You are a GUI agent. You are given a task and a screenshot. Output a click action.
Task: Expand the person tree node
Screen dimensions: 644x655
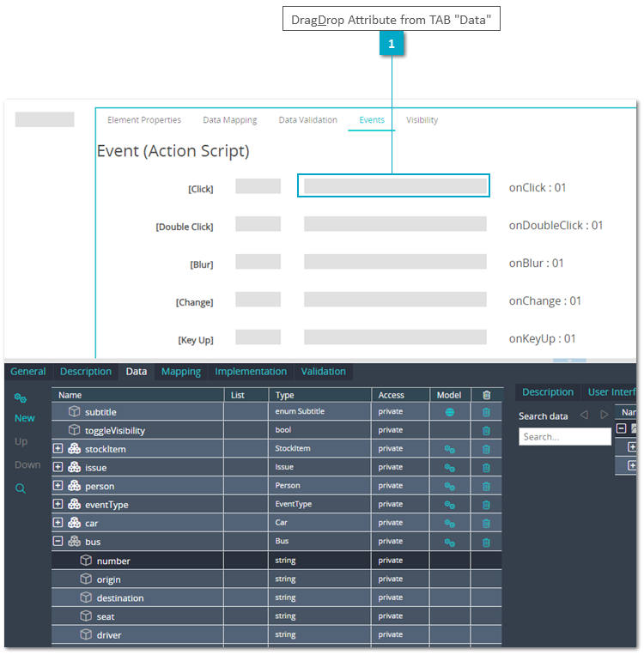(58, 485)
